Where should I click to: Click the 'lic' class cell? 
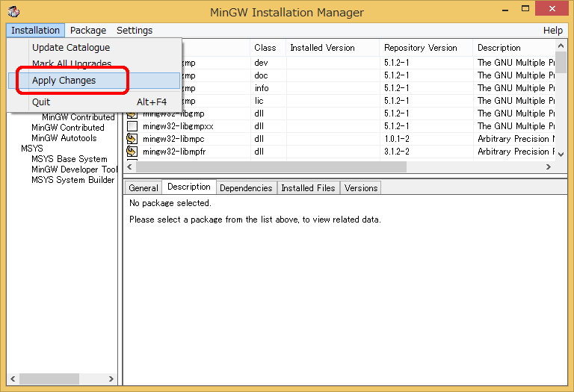click(259, 101)
